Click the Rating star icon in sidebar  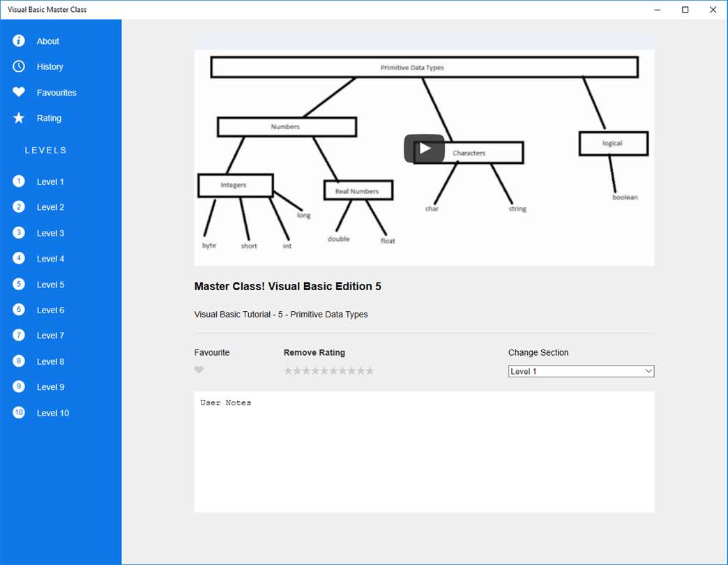click(x=19, y=118)
